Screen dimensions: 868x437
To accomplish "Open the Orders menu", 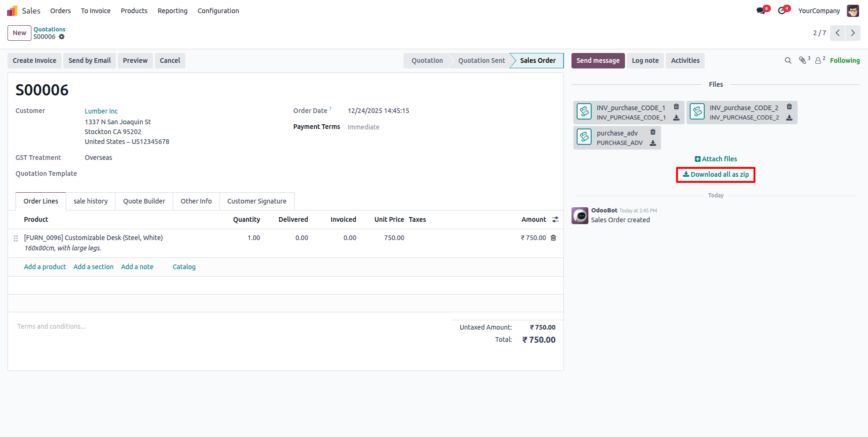I will click(61, 11).
